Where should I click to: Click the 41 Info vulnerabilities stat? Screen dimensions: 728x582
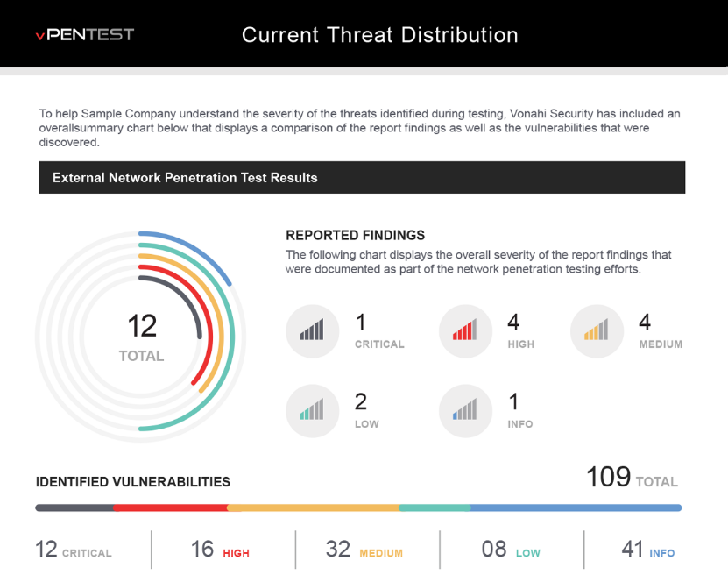click(647, 550)
